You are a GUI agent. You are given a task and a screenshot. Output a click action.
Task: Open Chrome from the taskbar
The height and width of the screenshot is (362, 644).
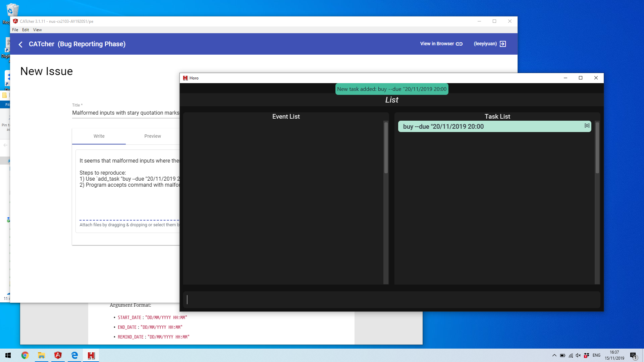[x=25, y=355]
